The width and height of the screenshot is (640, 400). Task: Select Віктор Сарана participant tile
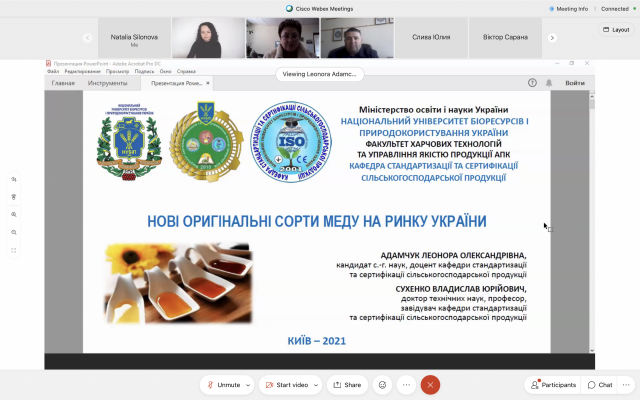point(505,38)
